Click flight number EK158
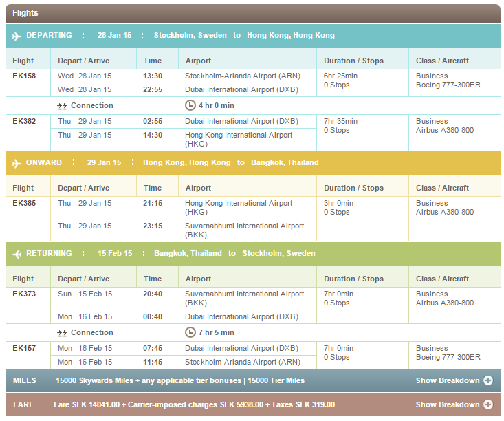The image size is (504, 421). point(24,76)
